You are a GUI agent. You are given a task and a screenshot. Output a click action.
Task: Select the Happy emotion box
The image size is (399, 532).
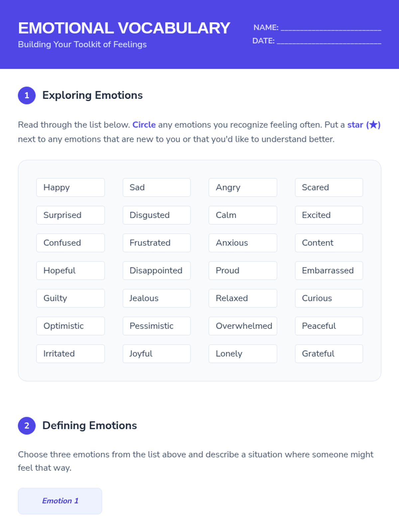[70, 188]
